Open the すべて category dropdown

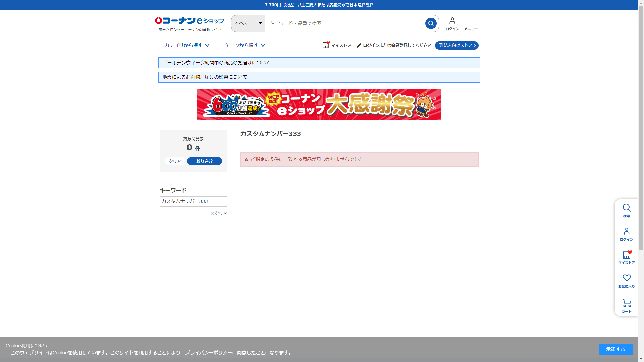[x=248, y=23]
